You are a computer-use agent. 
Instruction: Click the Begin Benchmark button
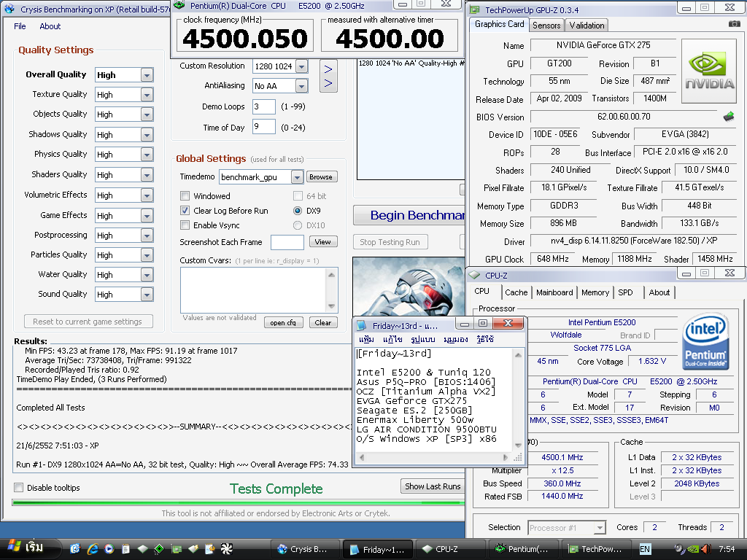click(x=410, y=215)
